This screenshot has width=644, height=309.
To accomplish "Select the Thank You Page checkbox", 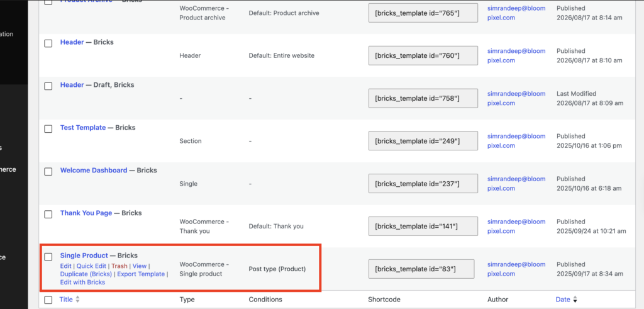I will pos(48,214).
